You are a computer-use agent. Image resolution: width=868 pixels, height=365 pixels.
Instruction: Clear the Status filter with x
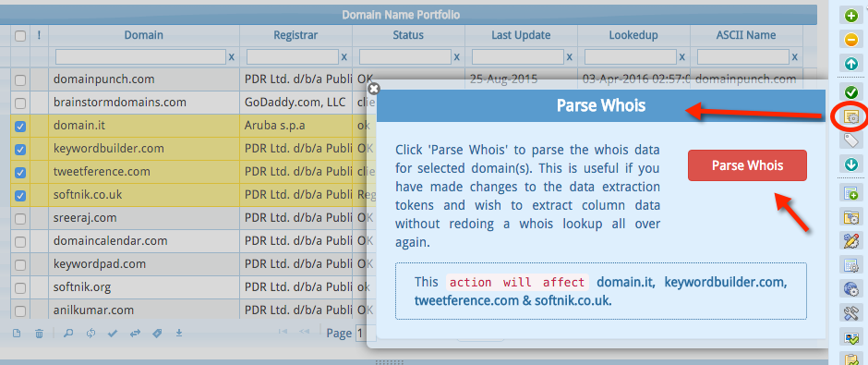[457, 56]
